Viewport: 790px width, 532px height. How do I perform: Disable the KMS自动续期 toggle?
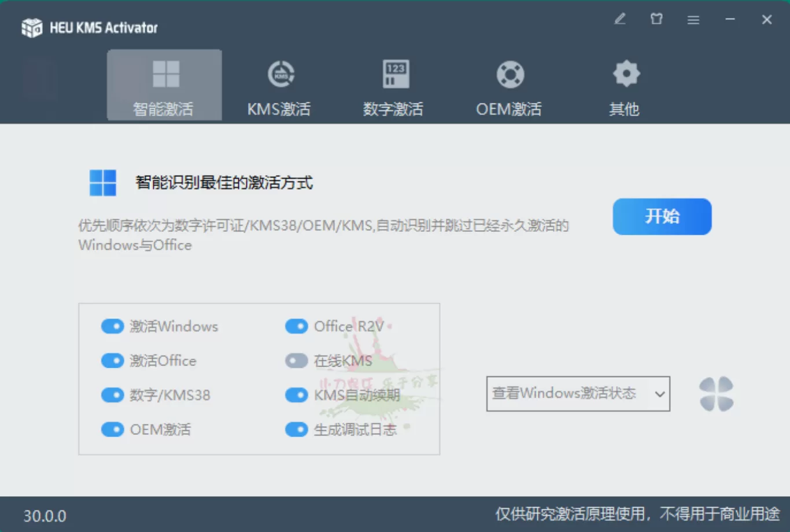[297, 395]
